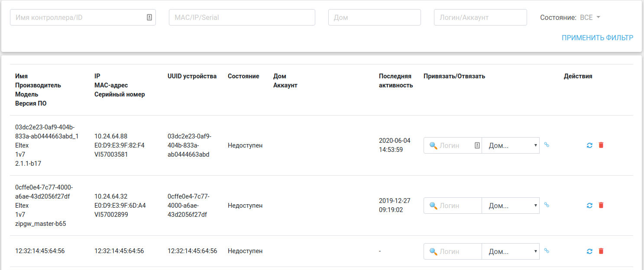Click ПРИМЕНИТЬ ФИЛЬТР button

[x=597, y=38]
